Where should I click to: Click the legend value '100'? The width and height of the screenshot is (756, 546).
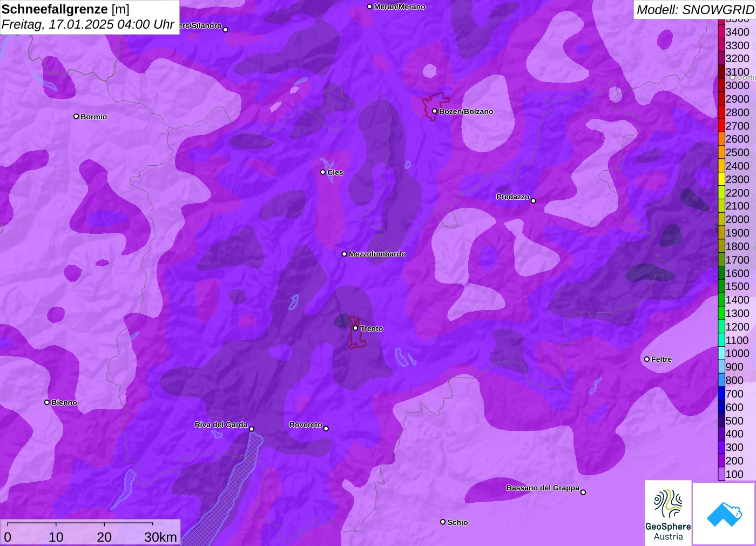click(734, 474)
